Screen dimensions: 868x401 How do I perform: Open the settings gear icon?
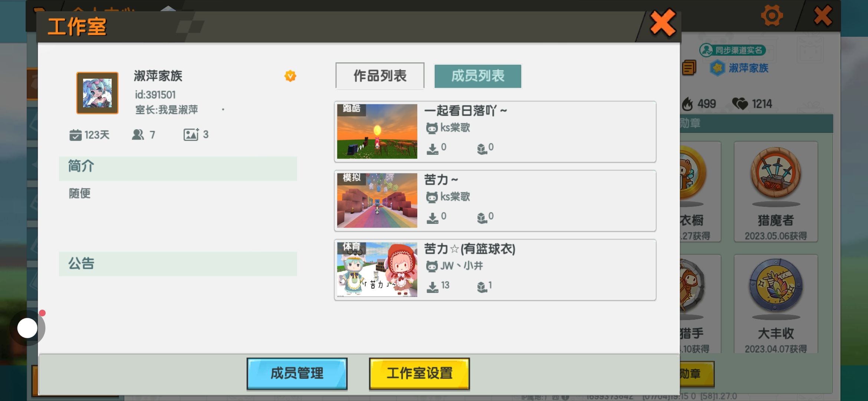[772, 16]
